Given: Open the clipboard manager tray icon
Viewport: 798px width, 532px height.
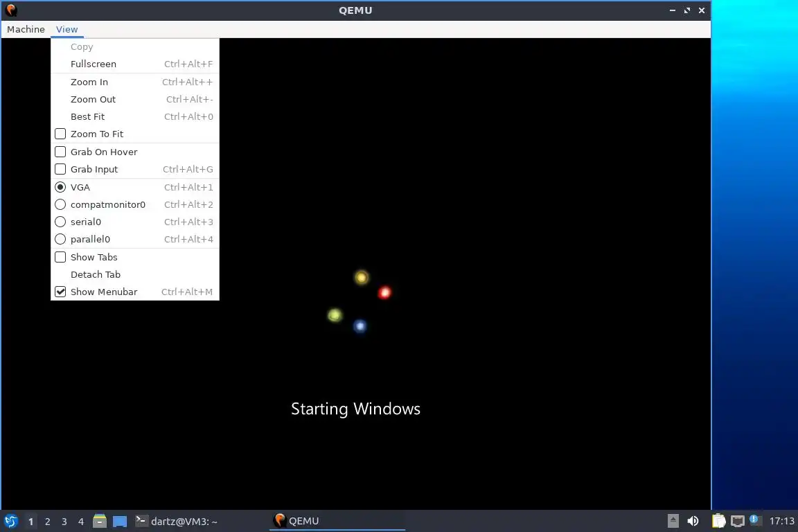Looking at the screenshot, I should (x=718, y=521).
